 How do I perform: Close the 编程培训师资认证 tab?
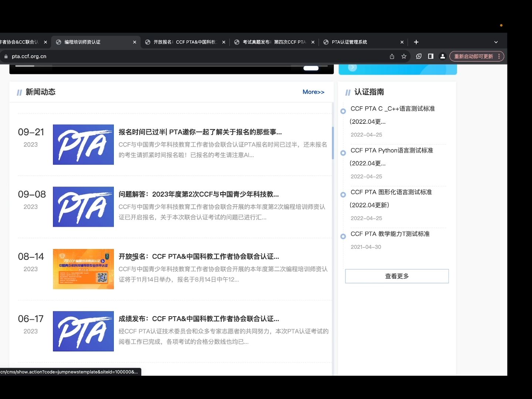[x=134, y=42]
